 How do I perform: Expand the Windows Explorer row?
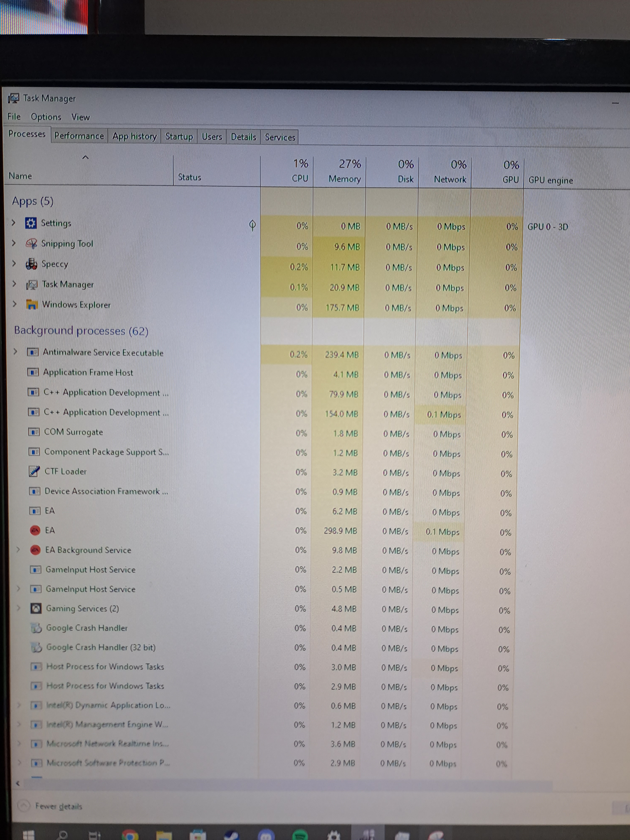click(x=15, y=304)
